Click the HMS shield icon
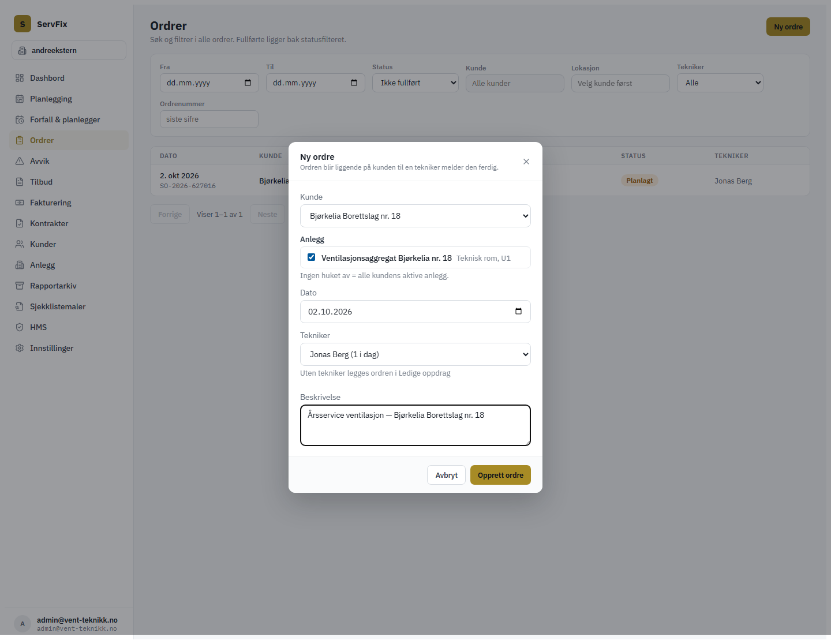831x644 pixels. 20,327
